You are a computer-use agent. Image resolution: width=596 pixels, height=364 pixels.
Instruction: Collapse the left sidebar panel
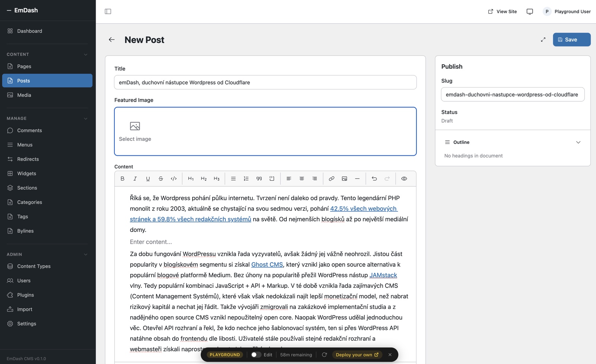pyautogui.click(x=108, y=12)
